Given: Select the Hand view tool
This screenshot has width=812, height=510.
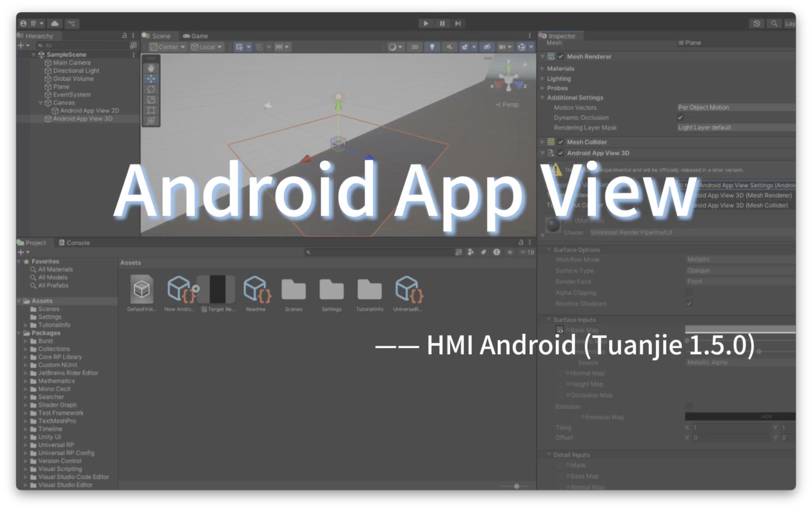Looking at the screenshot, I should coord(151,68).
